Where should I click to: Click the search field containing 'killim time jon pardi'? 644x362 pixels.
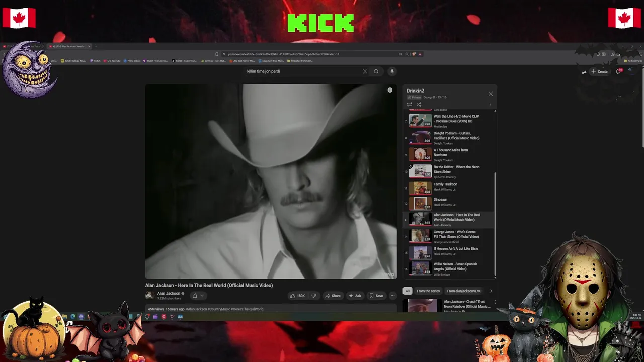tap(302, 71)
